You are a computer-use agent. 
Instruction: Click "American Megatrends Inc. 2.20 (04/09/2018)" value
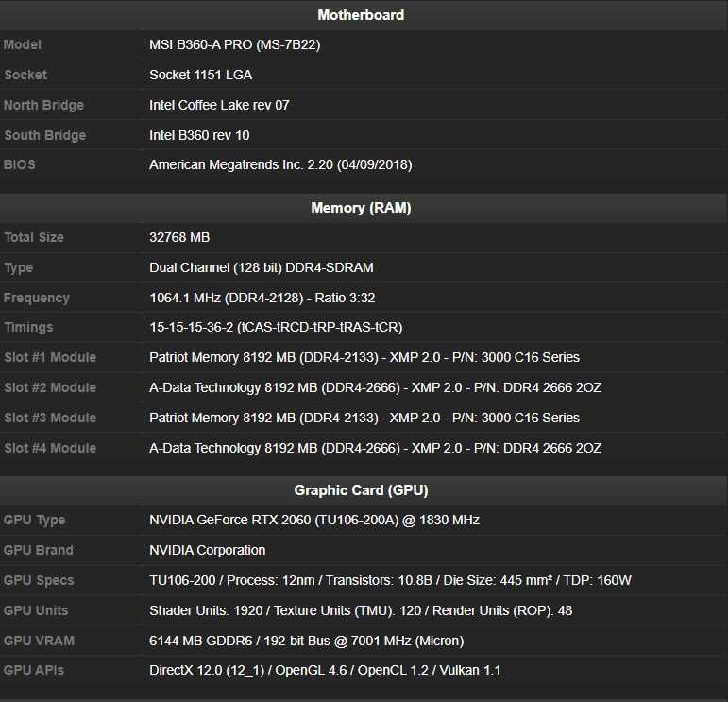point(280,165)
